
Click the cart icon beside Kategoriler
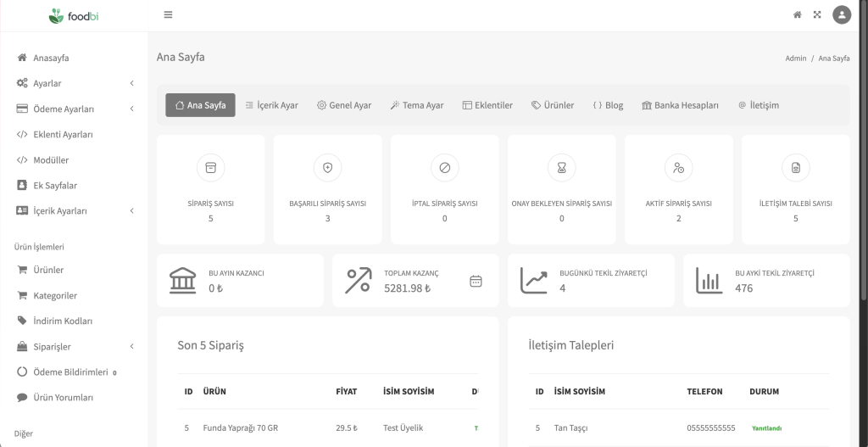click(x=22, y=295)
